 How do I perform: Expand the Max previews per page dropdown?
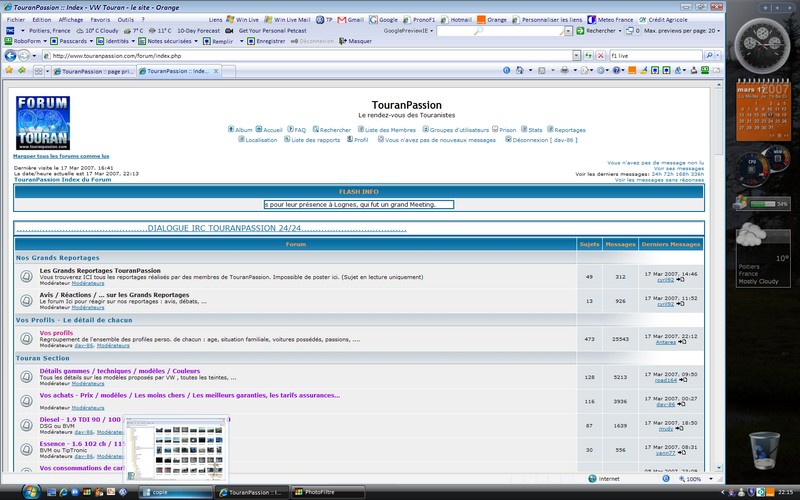(716, 31)
